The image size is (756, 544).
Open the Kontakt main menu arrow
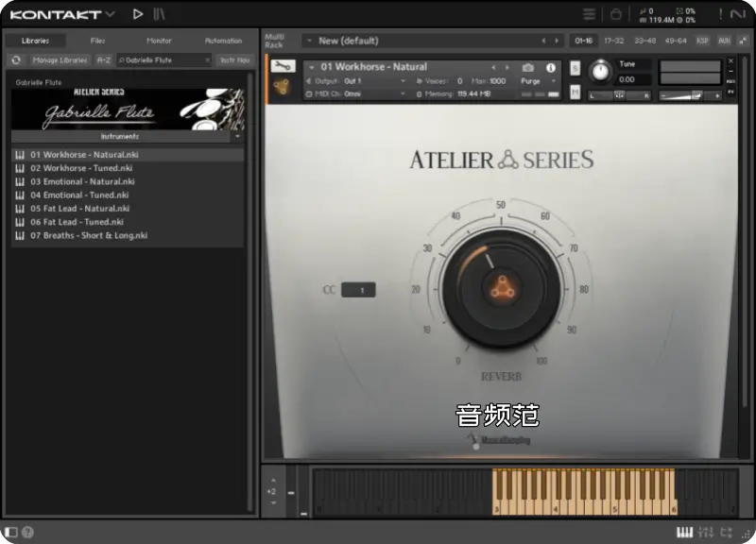pos(110,14)
